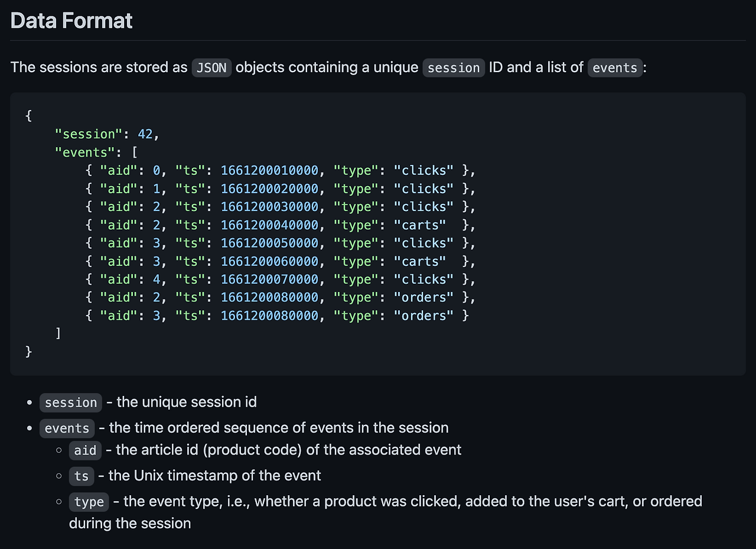Click the timestamp 1661200070000 in the code
This screenshot has height=549, width=756.
click(269, 280)
